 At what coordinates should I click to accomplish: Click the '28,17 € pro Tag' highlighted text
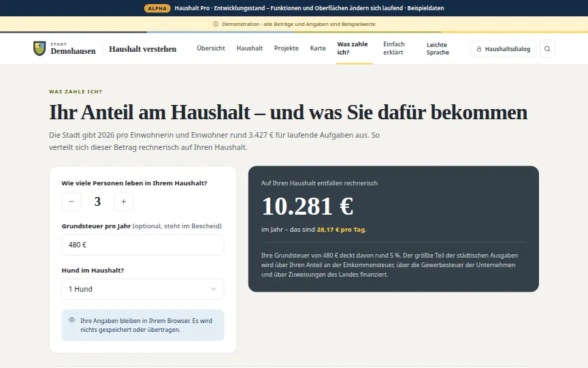point(341,230)
